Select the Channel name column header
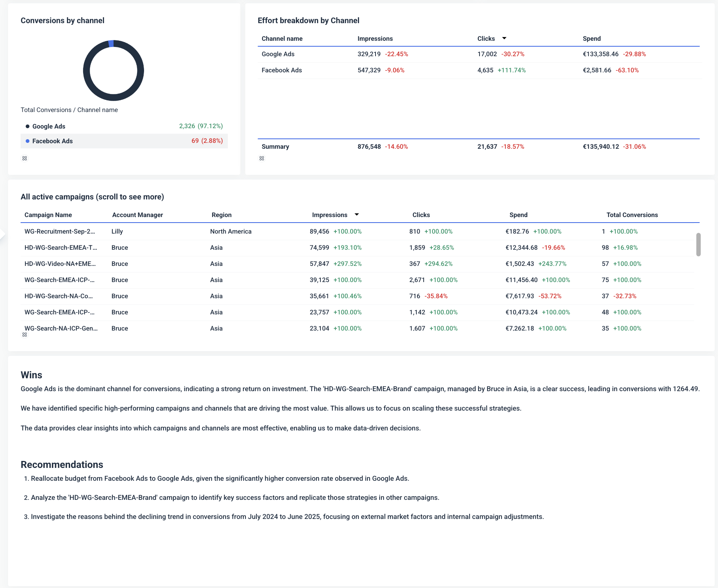Viewport: 718px width, 588px height. 282,38
